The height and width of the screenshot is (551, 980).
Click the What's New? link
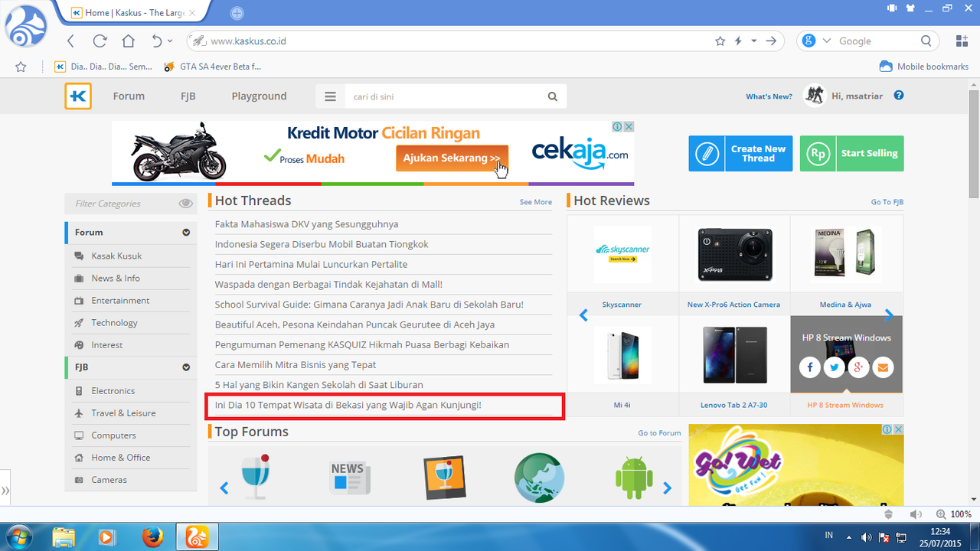tap(769, 96)
